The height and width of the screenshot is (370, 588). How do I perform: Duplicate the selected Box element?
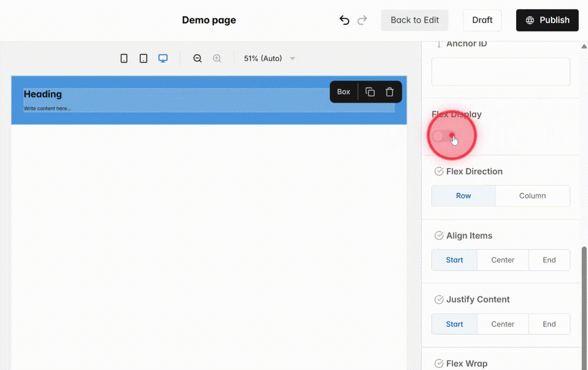pyautogui.click(x=370, y=92)
